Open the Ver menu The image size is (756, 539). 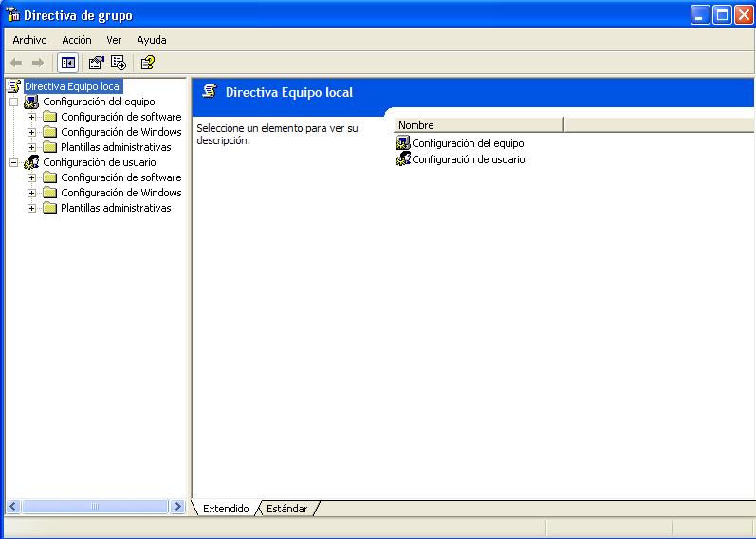[114, 40]
